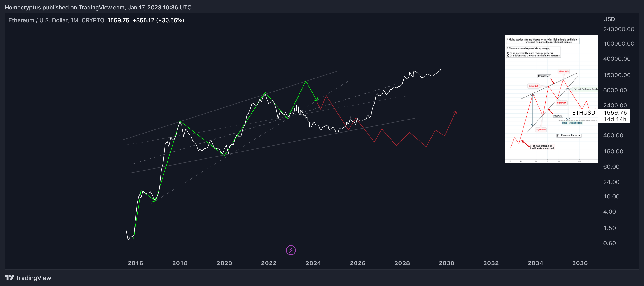The image size is (644, 286).
Task: Click the ETHUSD price label tag
Action: [x=583, y=113]
